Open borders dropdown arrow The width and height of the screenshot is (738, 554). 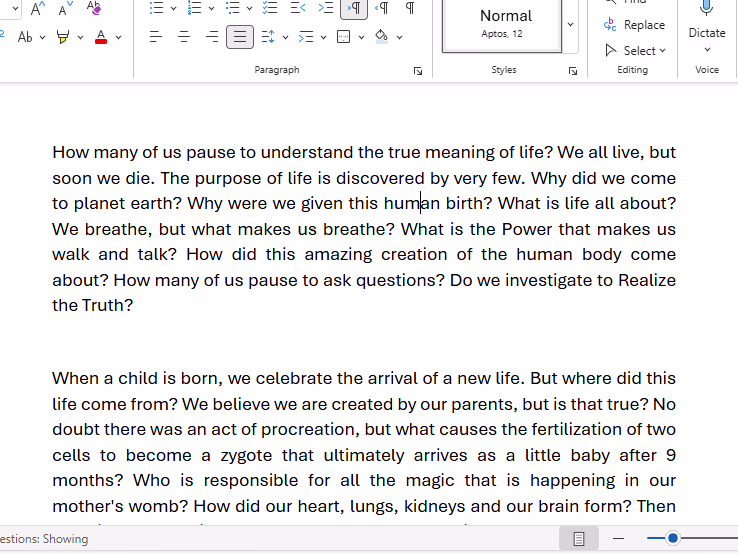click(x=361, y=38)
